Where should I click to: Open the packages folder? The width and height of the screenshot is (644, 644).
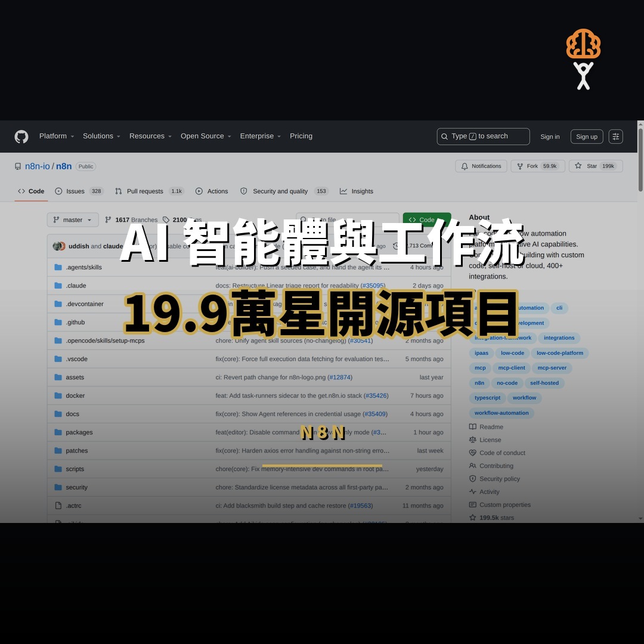point(79,432)
